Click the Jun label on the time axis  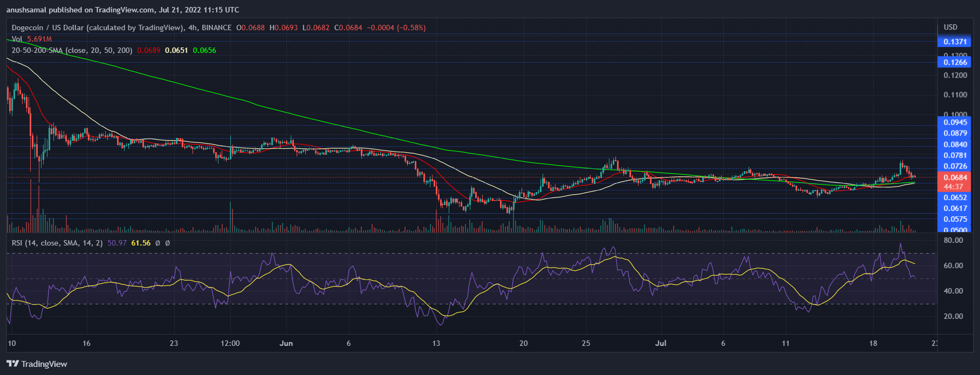pyautogui.click(x=286, y=343)
